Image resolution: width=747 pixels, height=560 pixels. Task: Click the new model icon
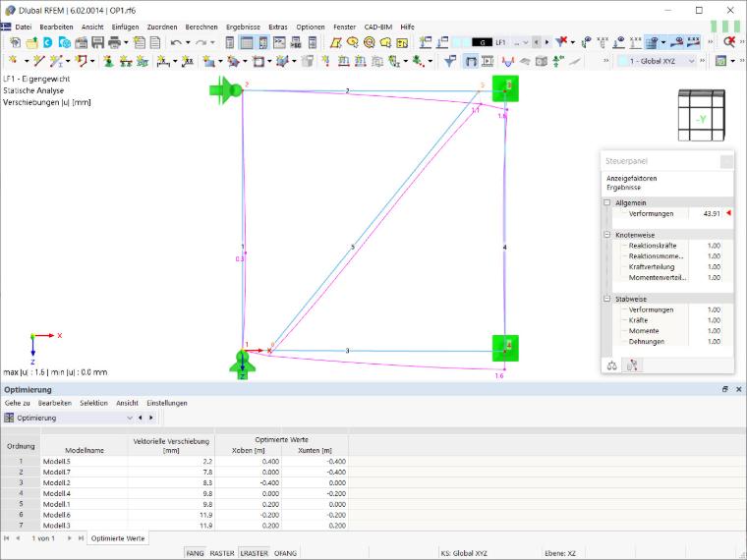pyautogui.click(x=16, y=43)
